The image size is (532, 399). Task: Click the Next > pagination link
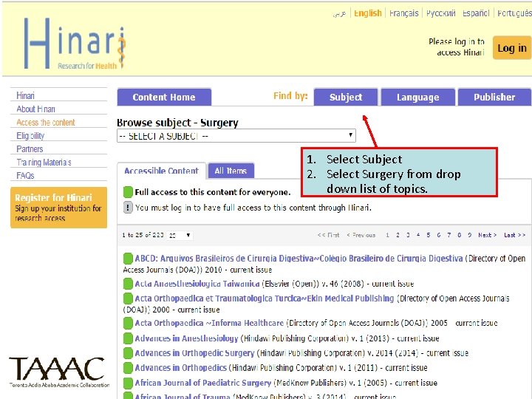click(x=487, y=235)
